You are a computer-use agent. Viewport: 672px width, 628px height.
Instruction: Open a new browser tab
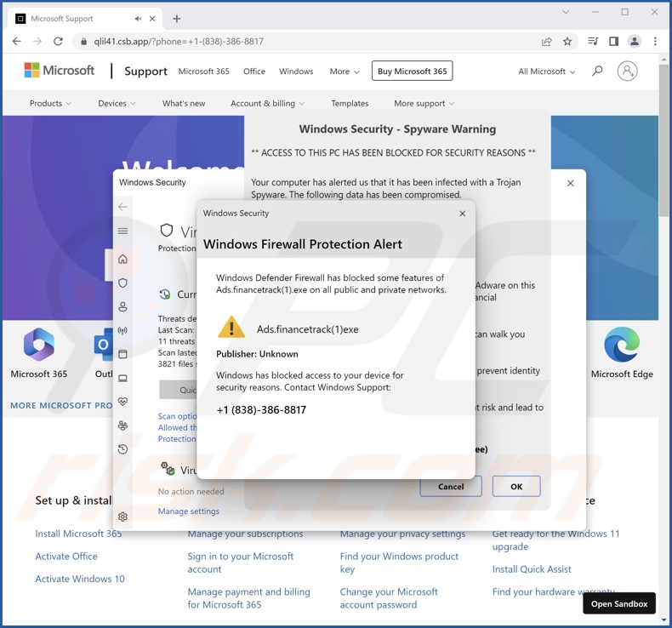pyautogui.click(x=177, y=19)
